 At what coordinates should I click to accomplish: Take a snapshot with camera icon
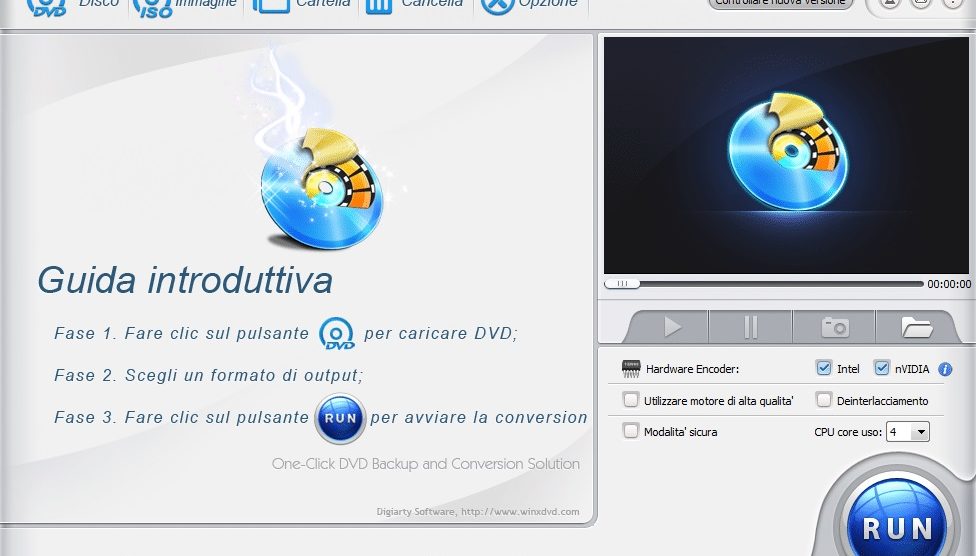point(835,327)
